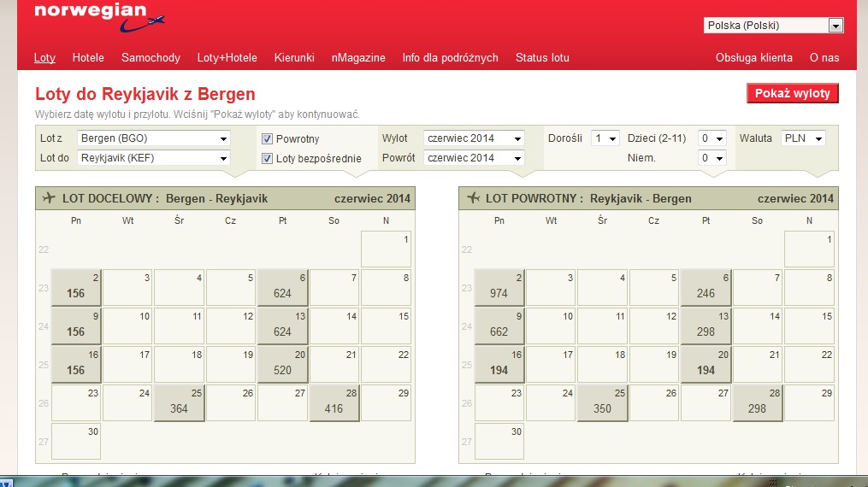Image resolution: width=868 pixels, height=487 pixels.
Task: Open the Loty+Hotele menu item
Action: (227, 57)
